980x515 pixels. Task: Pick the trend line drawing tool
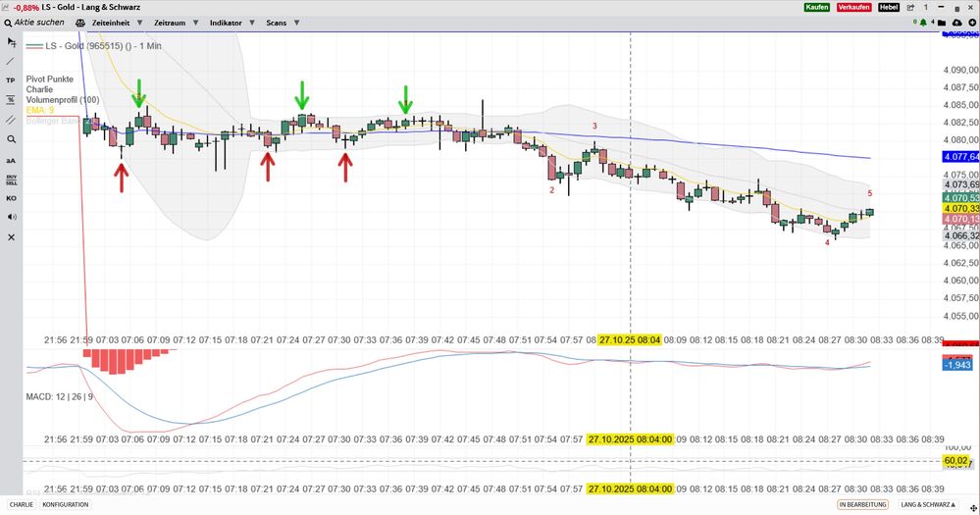coord(11,61)
